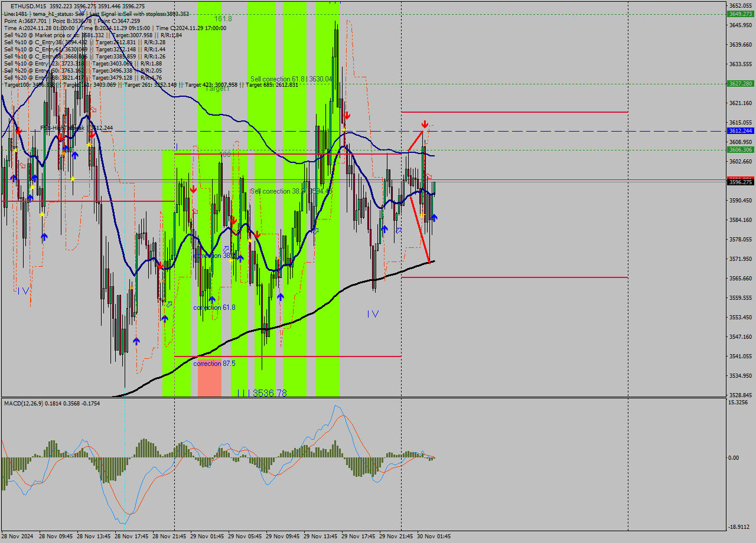This screenshot has height=543, width=756.
Task: Click the '28 Nov 2024' date label on the time axis
Action: pyautogui.click(x=18, y=536)
